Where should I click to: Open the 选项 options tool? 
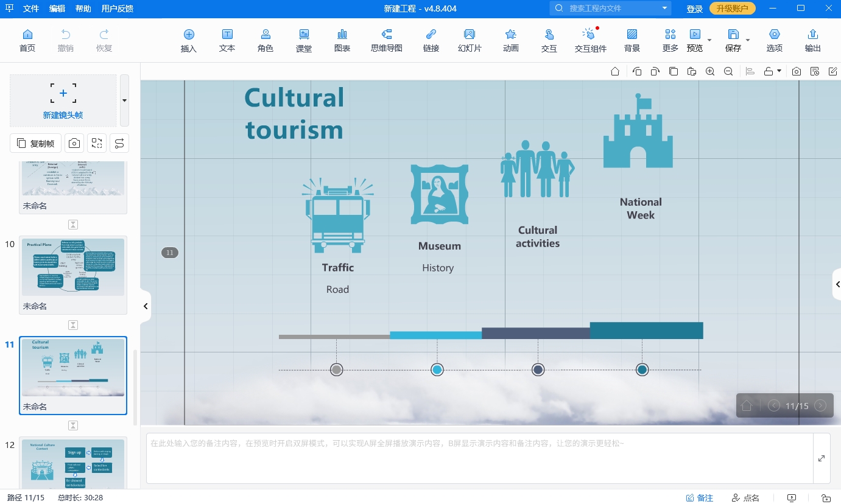(x=775, y=41)
